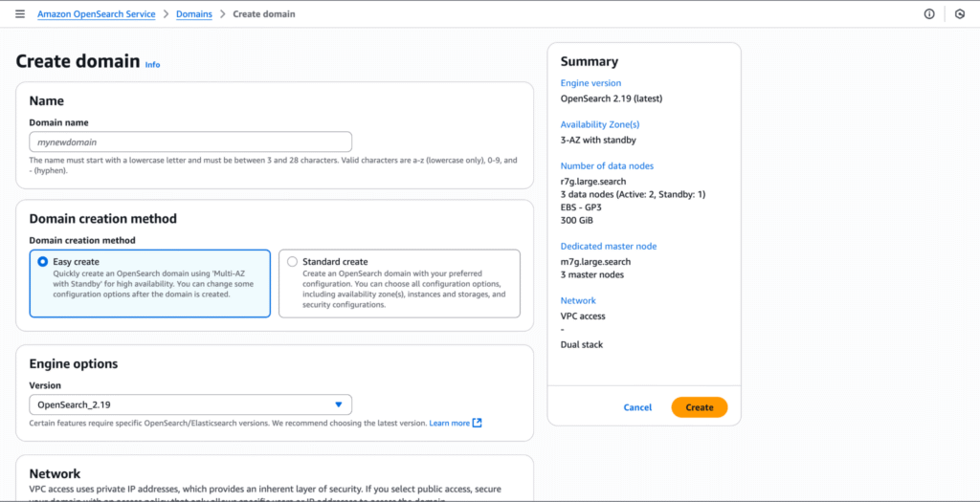Click the Create button
Screen dimensions: 980x502
(x=700, y=407)
